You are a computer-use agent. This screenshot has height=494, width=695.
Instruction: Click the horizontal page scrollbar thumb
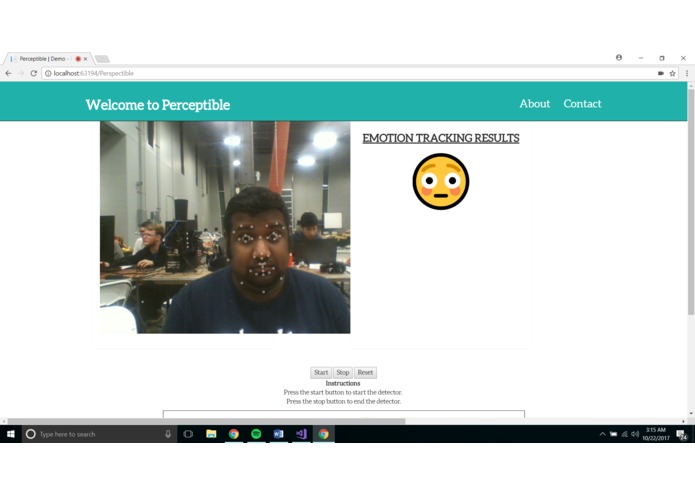(x=206, y=421)
